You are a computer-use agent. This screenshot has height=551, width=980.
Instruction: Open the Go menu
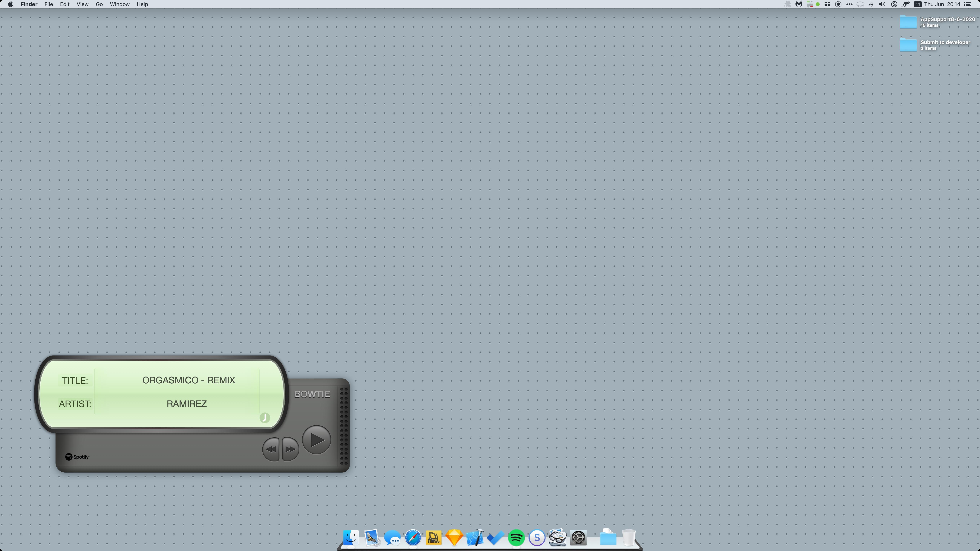pos(99,4)
